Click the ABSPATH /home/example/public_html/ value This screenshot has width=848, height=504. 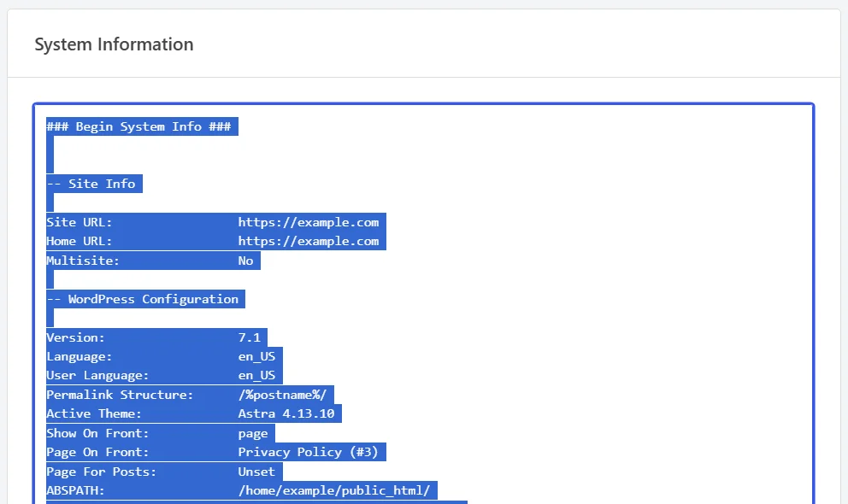pos(334,490)
